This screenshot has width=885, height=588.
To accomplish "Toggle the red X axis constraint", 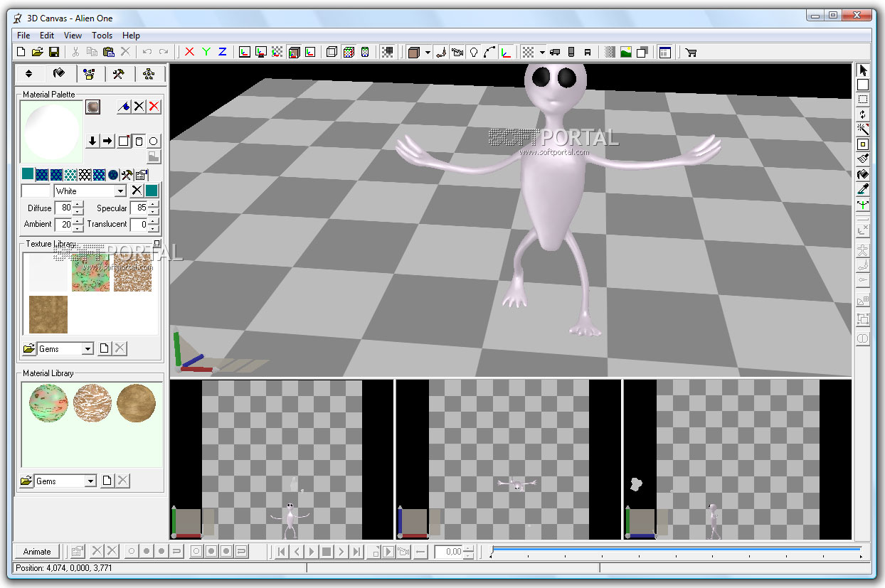I will tap(189, 52).
